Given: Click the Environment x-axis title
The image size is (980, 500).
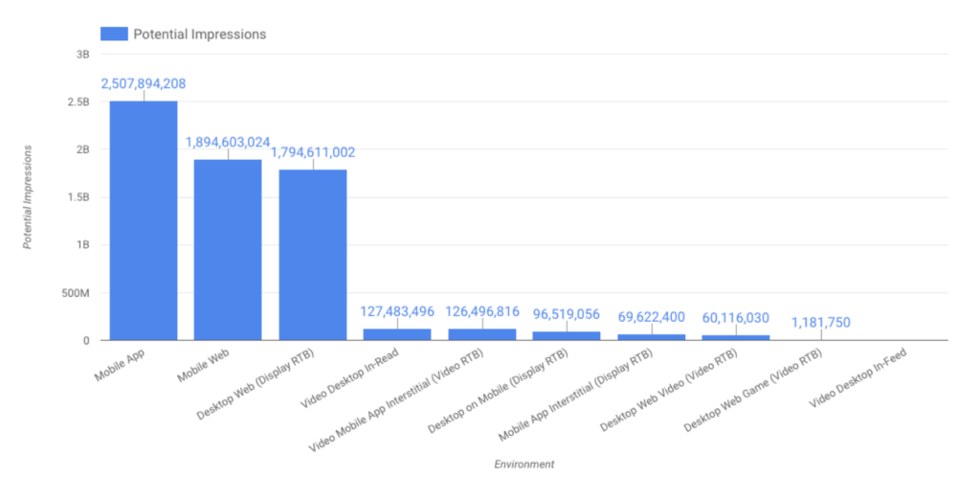Looking at the screenshot, I should click(524, 465).
